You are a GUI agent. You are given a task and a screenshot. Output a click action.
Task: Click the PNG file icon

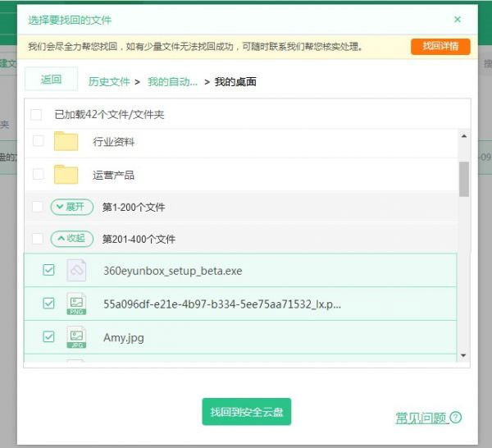[76, 304]
